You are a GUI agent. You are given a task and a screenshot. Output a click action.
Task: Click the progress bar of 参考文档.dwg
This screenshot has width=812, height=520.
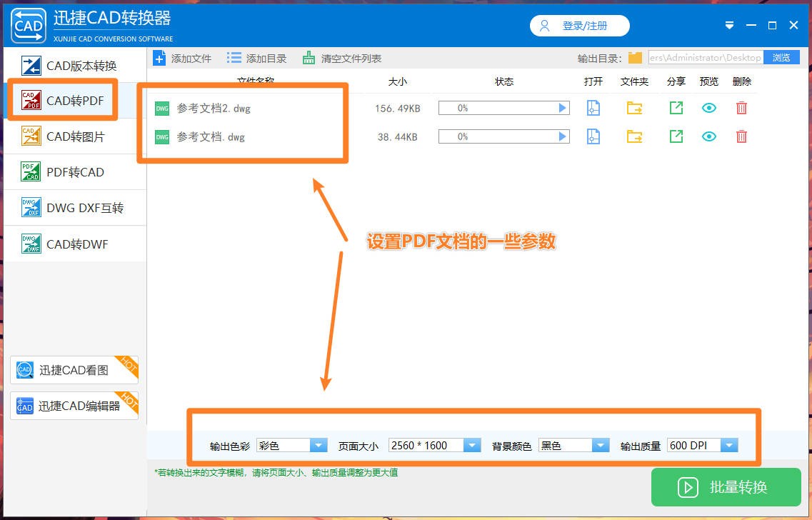(x=504, y=136)
